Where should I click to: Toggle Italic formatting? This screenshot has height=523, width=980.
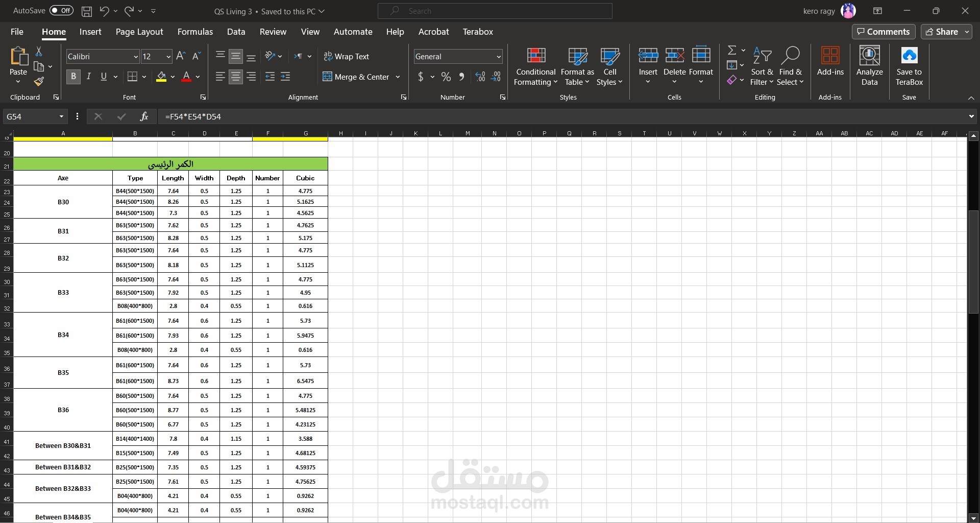pyautogui.click(x=89, y=77)
